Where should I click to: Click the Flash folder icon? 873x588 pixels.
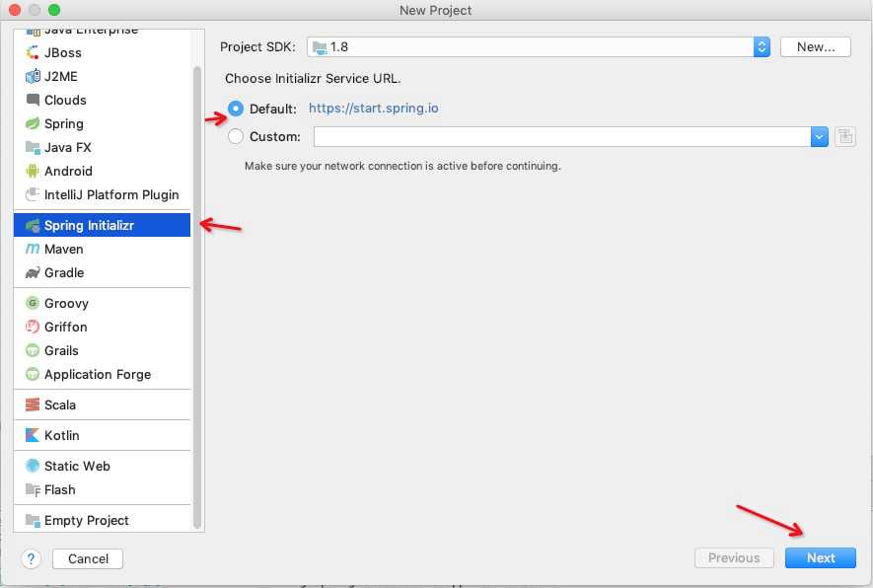pyautogui.click(x=33, y=489)
